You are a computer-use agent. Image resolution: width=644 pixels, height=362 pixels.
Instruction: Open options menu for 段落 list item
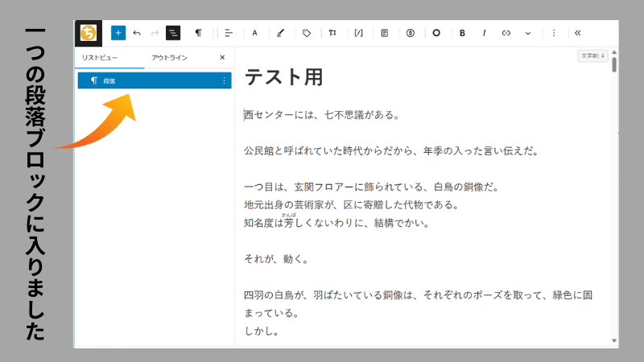click(224, 81)
